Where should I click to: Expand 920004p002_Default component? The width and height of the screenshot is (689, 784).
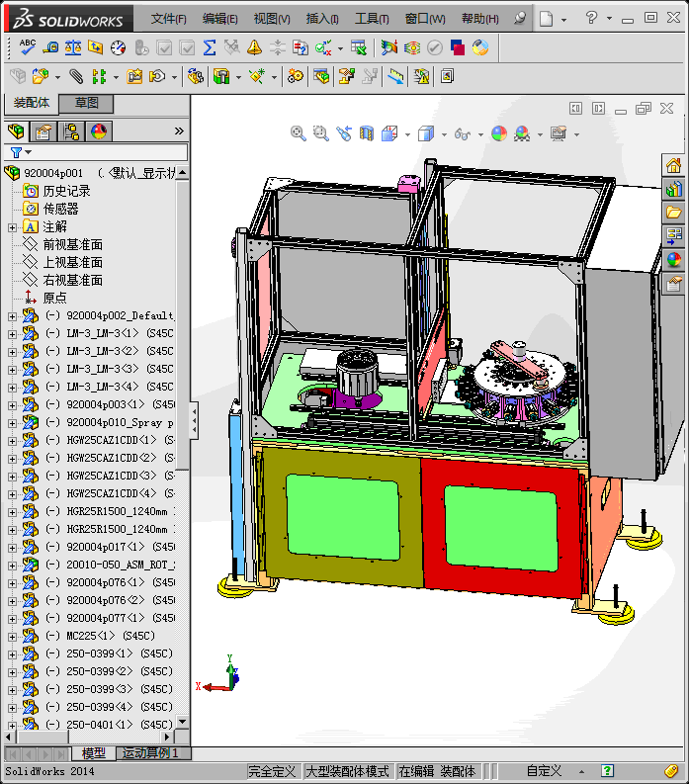(x=12, y=316)
